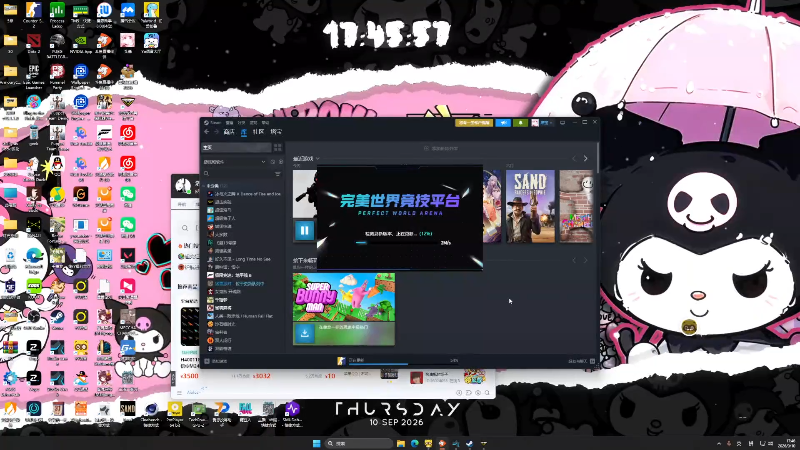Click the yellow promotional banner button
The image size is (800, 450).
point(474,123)
